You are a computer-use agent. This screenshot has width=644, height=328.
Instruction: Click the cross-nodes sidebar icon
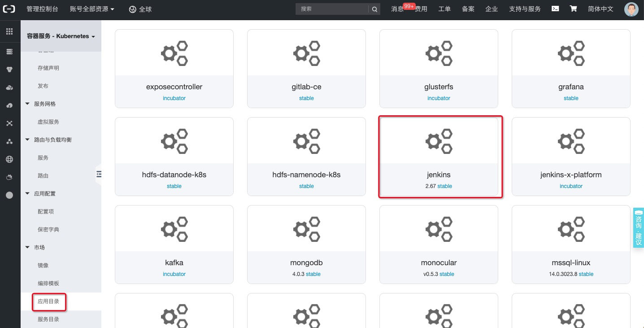click(9, 123)
